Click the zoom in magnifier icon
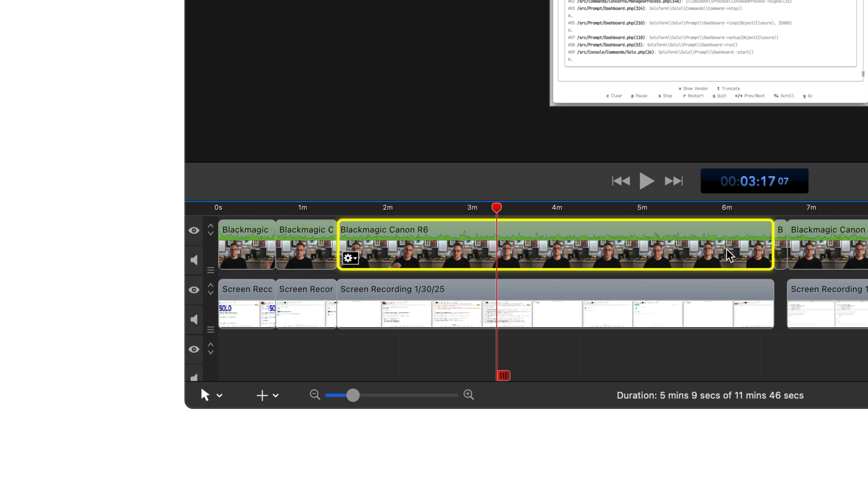The image size is (868, 488). pos(469,395)
